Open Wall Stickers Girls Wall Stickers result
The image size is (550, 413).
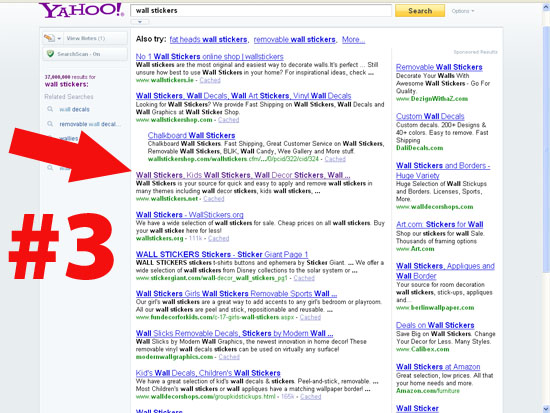point(236,294)
